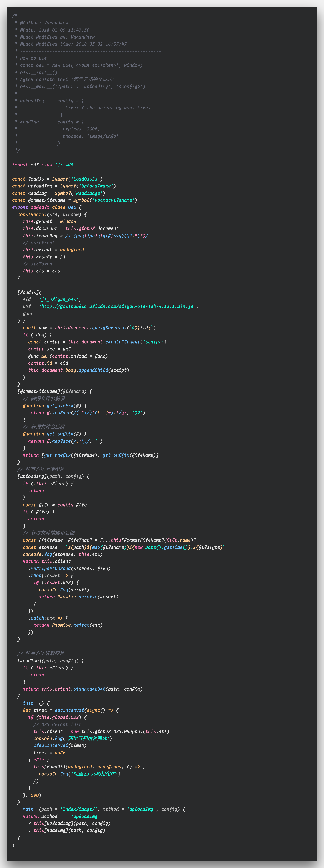This screenshot has width=324, height=868.
Task: Click the aliyun-oss-sdk URL string
Action: 118,306
